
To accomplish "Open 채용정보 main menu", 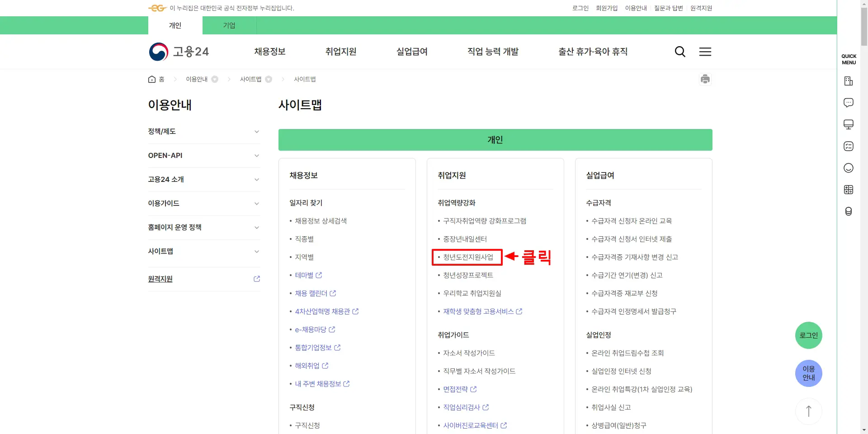I will click(x=270, y=52).
